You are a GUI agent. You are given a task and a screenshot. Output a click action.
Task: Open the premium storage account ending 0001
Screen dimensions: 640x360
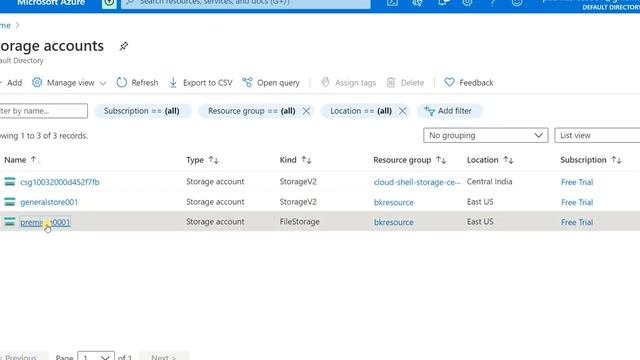click(x=45, y=222)
